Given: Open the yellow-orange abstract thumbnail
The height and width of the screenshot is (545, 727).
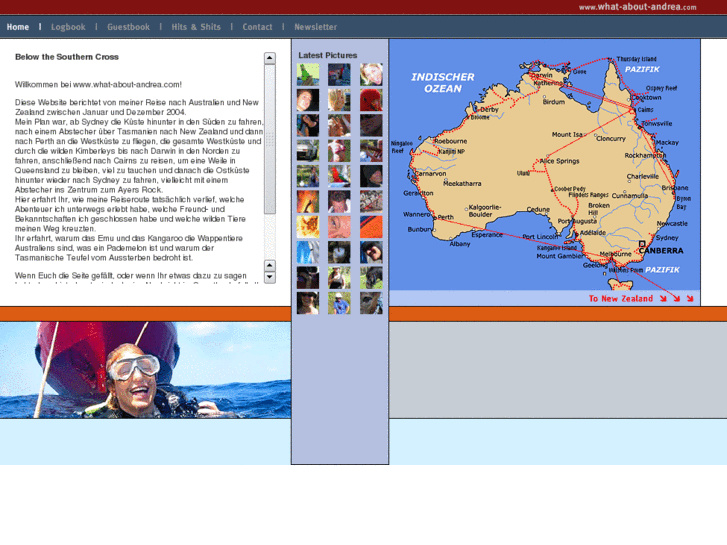Looking at the screenshot, I should pyautogui.click(x=308, y=227).
